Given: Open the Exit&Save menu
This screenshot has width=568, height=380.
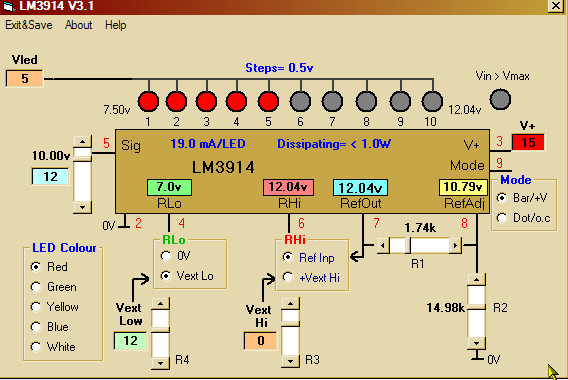Looking at the screenshot, I should (29, 25).
